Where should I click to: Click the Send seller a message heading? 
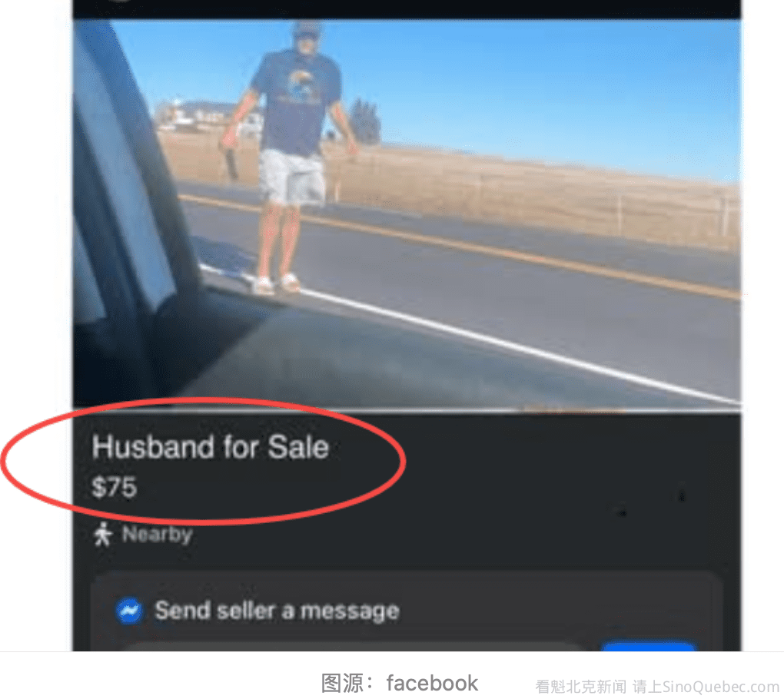click(x=277, y=611)
